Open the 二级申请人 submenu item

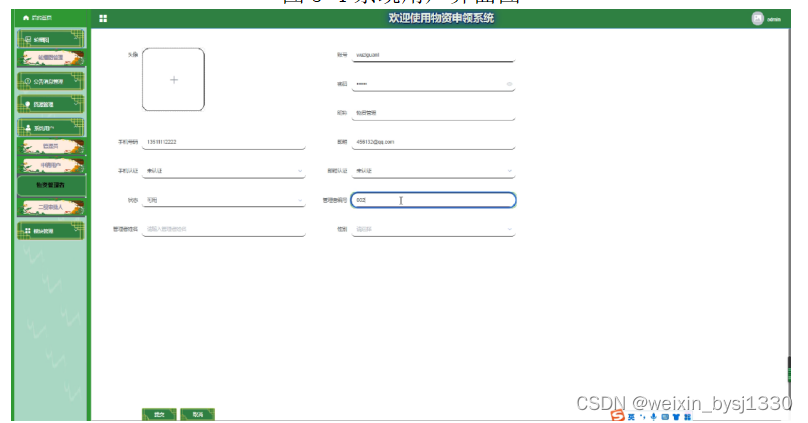pos(51,207)
